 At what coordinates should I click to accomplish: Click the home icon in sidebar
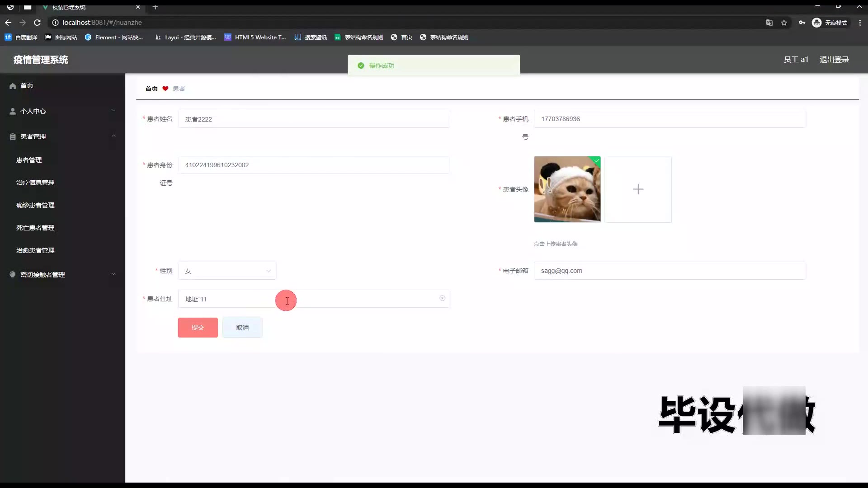(x=13, y=86)
